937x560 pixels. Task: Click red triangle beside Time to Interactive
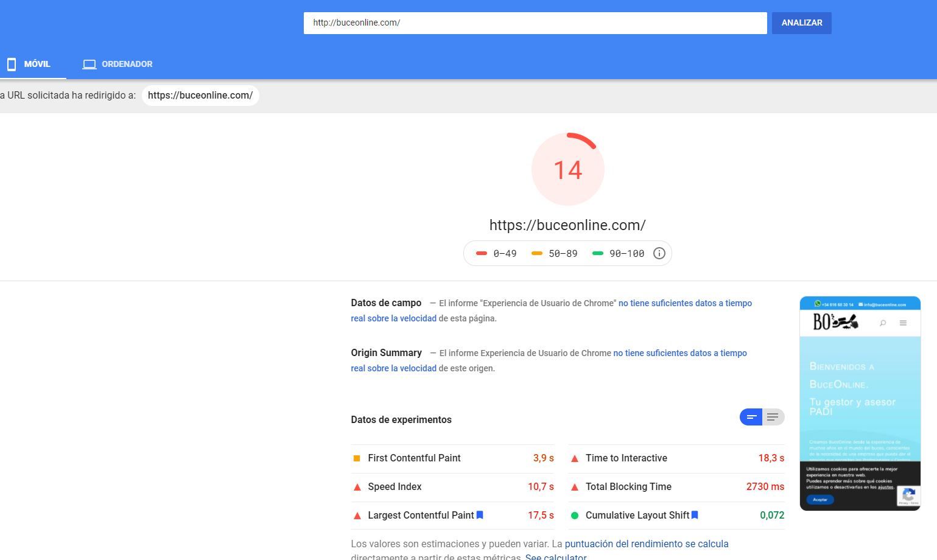point(574,458)
